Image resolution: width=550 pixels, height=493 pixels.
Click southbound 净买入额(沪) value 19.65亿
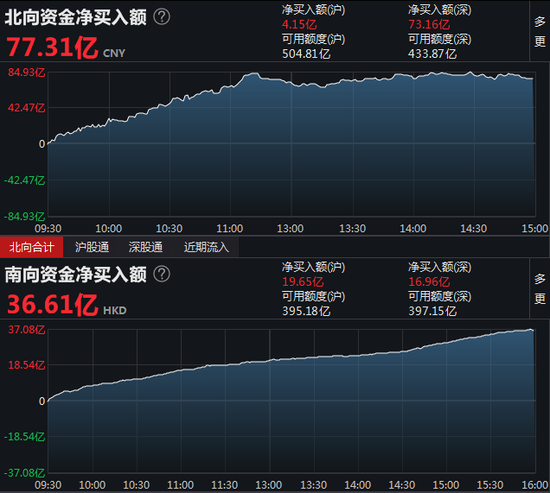[x=303, y=282]
